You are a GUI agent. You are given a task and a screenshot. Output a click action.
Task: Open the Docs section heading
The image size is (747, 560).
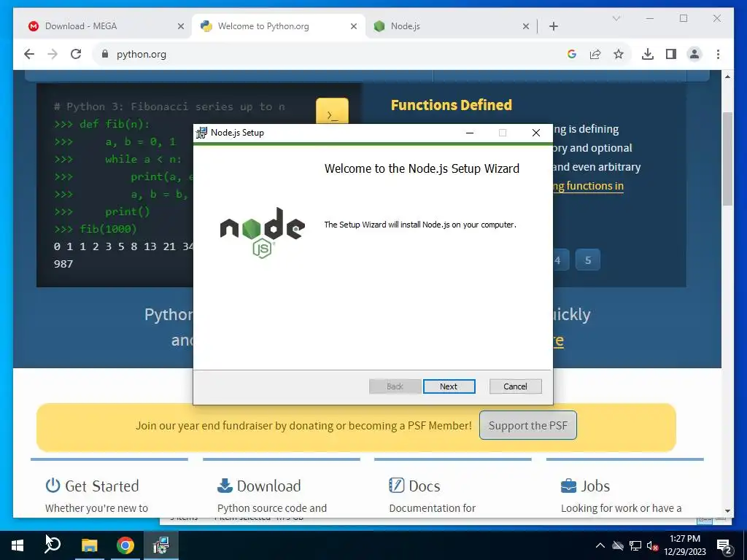click(x=424, y=486)
